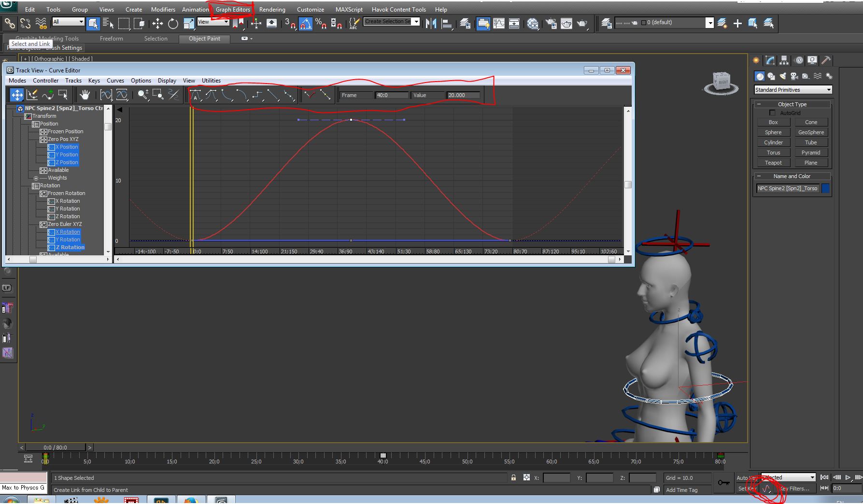Click the Zoom Region tool
863x504 pixels.
pos(158,95)
